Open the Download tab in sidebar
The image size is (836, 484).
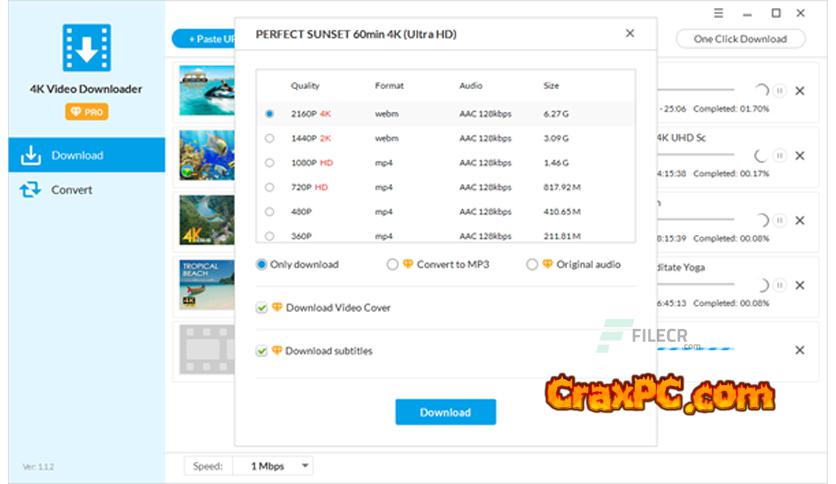pyautogui.click(x=77, y=155)
